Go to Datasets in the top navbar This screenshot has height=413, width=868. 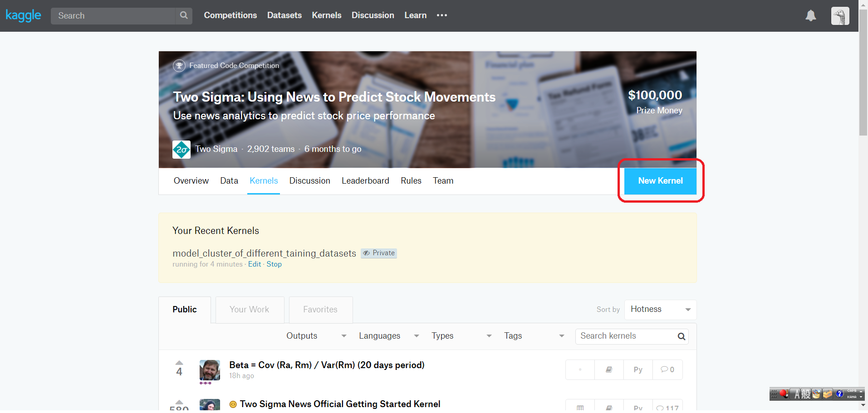point(284,15)
